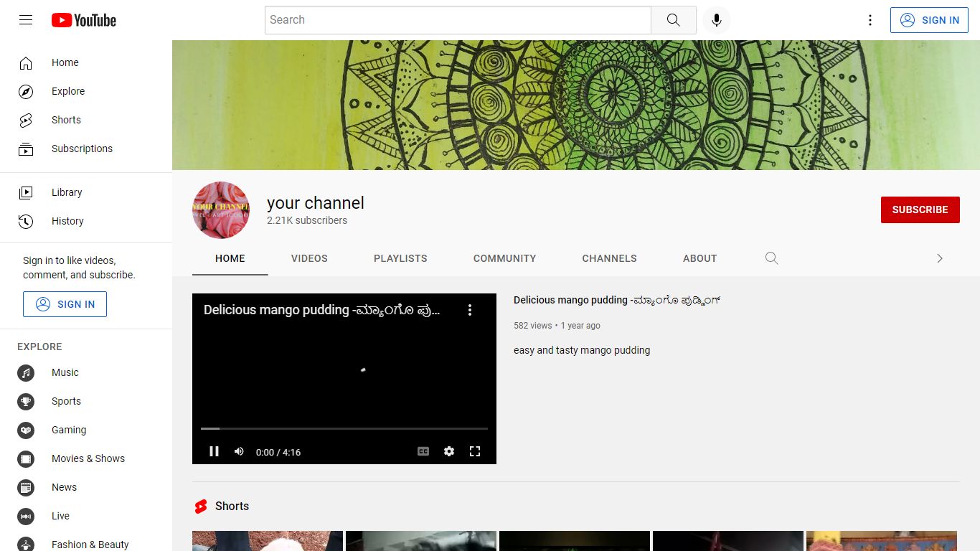The height and width of the screenshot is (551, 980).
Task: Select the HOME channel tab
Action: coord(230,258)
